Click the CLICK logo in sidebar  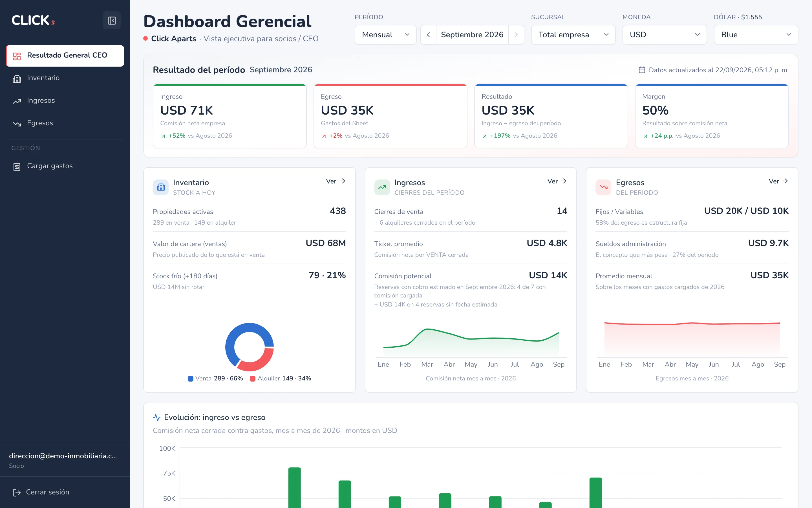33,21
